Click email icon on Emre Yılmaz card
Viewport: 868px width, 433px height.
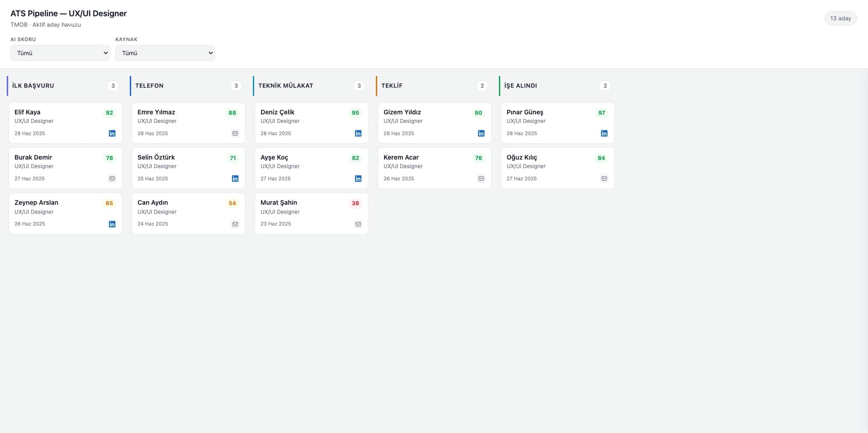click(235, 133)
